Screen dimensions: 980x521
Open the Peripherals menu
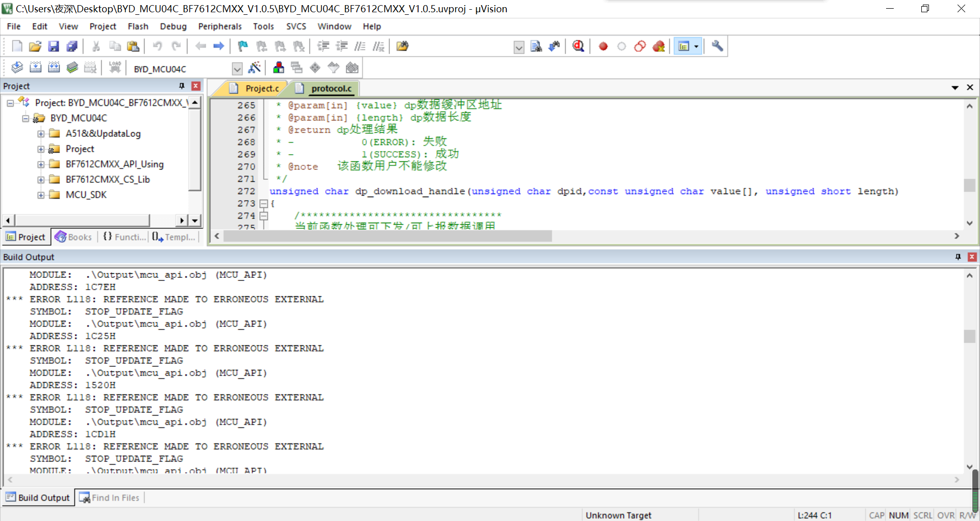(x=220, y=27)
